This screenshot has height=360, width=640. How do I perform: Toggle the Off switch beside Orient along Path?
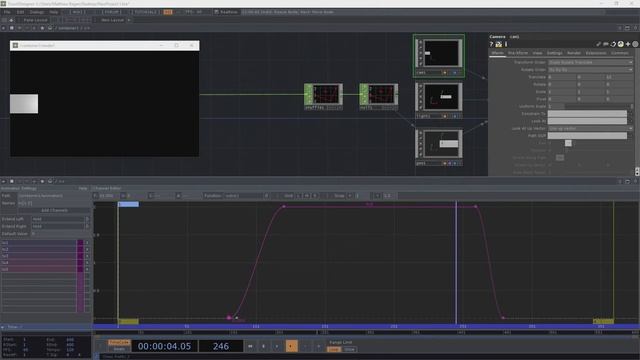560,158
